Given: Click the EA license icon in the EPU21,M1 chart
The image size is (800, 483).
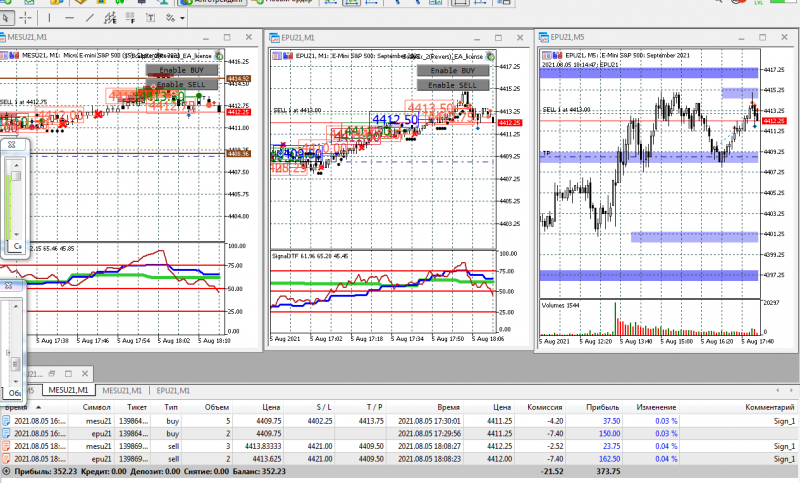Looking at the screenshot, I should 490,56.
